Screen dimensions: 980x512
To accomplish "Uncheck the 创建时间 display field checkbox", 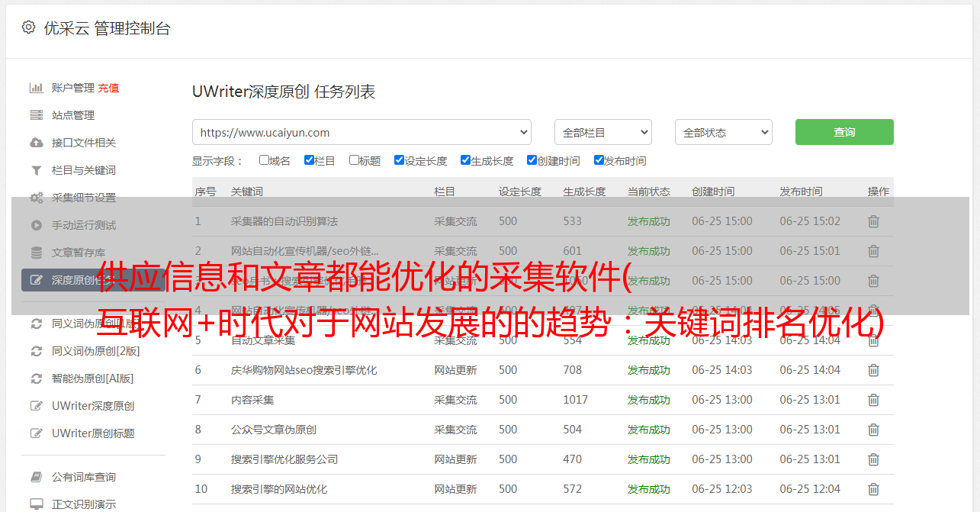I will tap(532, 160).
